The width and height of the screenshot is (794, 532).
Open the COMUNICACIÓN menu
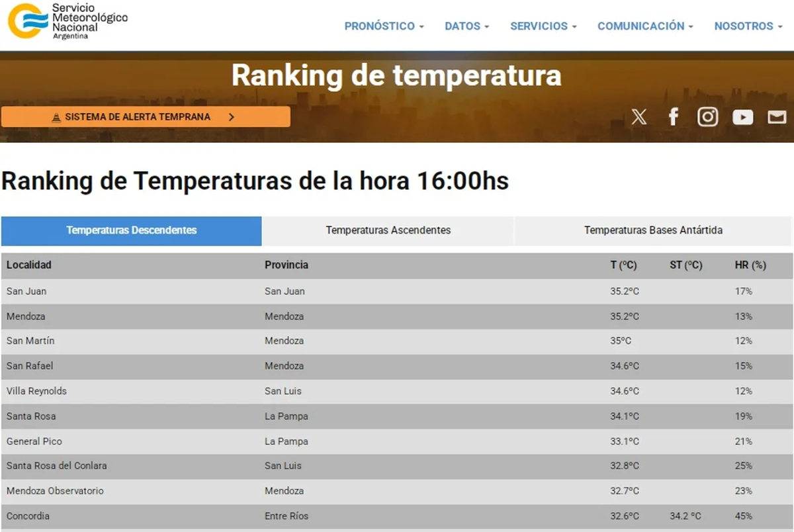click(x=645, y=26)
